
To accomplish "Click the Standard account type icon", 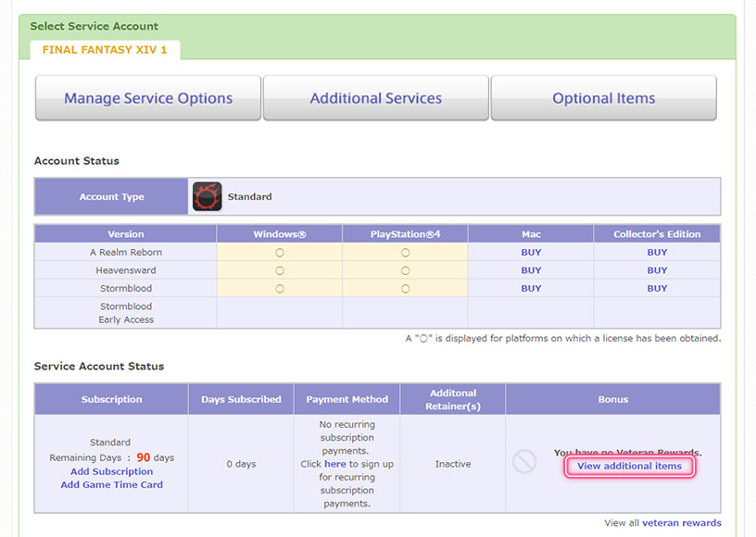I will [208, 196].
